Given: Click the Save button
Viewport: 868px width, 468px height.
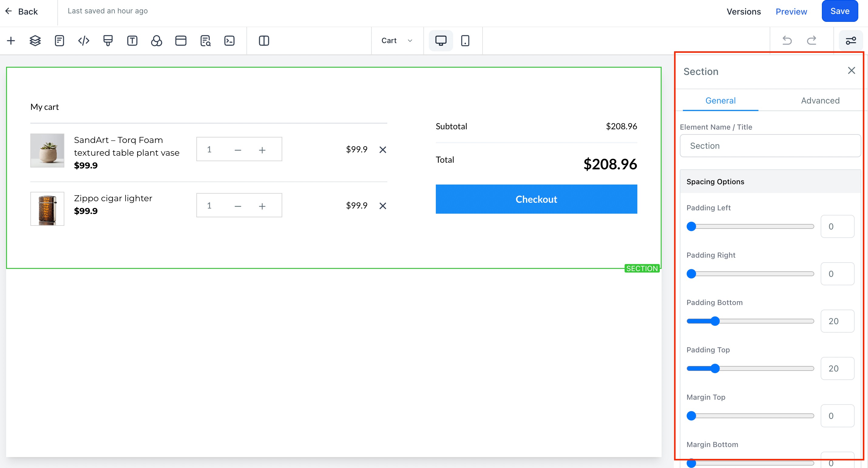Looking at the screenshot, I should (x=840, y=11).
